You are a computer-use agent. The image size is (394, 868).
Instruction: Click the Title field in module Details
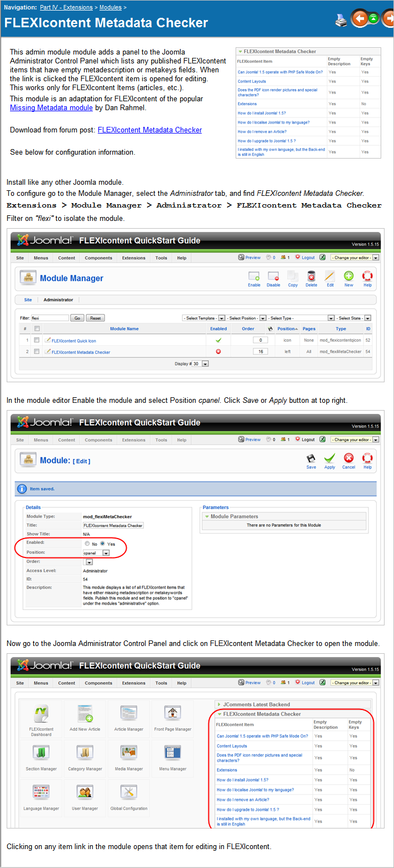113,525
